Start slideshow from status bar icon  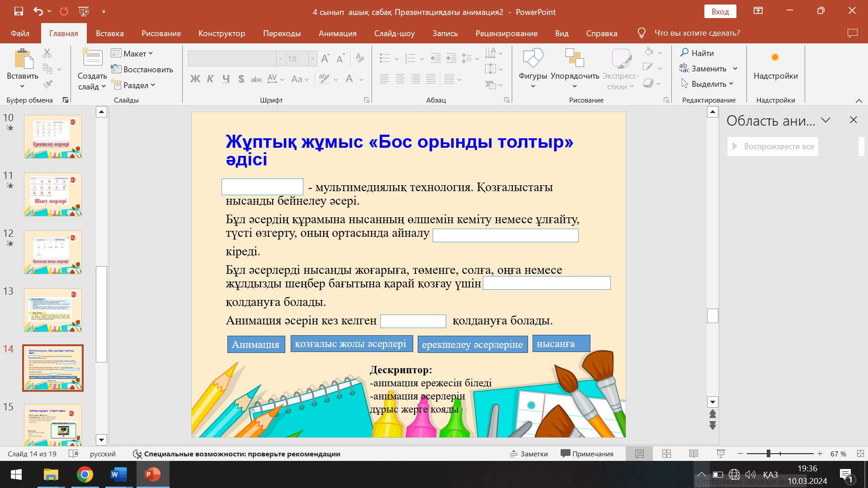pos(721,454)
